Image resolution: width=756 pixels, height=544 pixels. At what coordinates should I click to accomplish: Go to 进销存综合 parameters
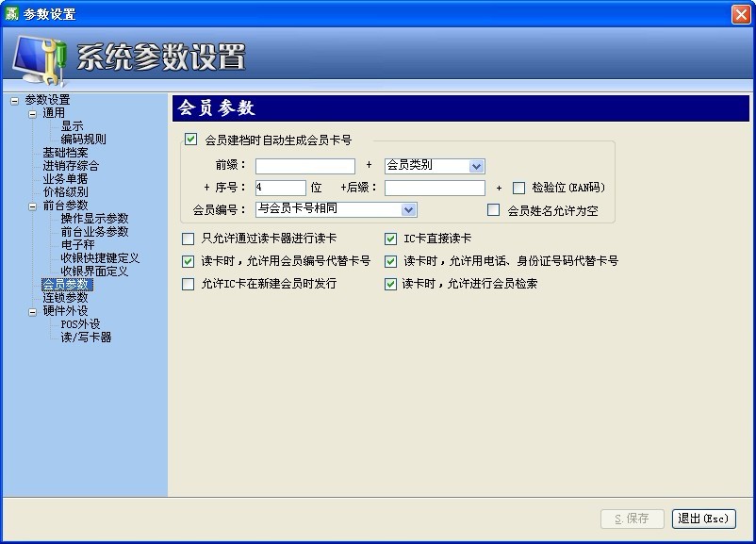coord(71,166)
